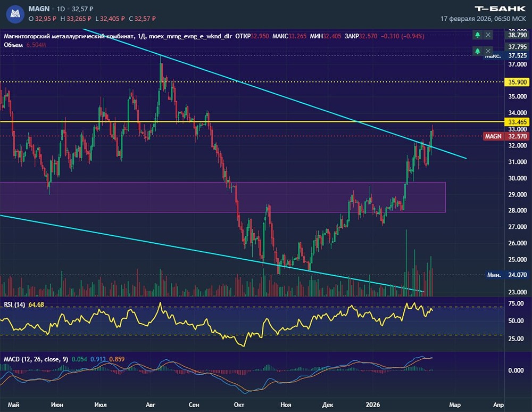The image size is (532, 412).
Task: Click the Авг label on time axis
Action: pyautogui.click(x=151, y=405)
